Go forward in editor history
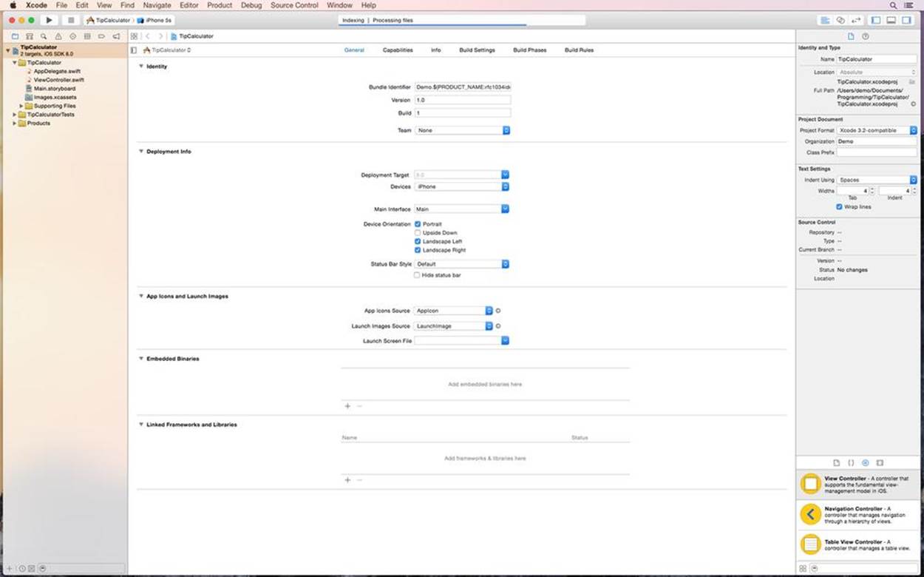This screenshot has height=577, width=924. 160,36
